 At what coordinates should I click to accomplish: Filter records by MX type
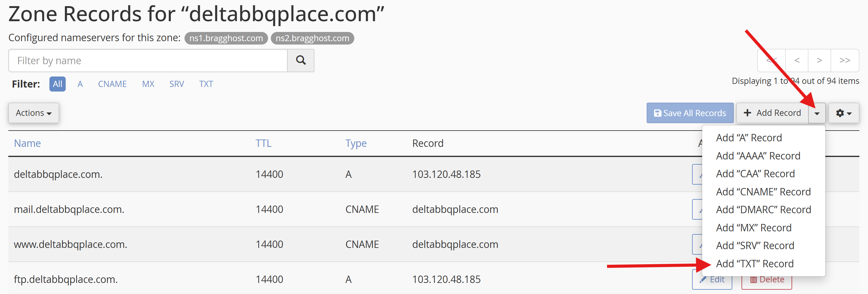[148, 84]
